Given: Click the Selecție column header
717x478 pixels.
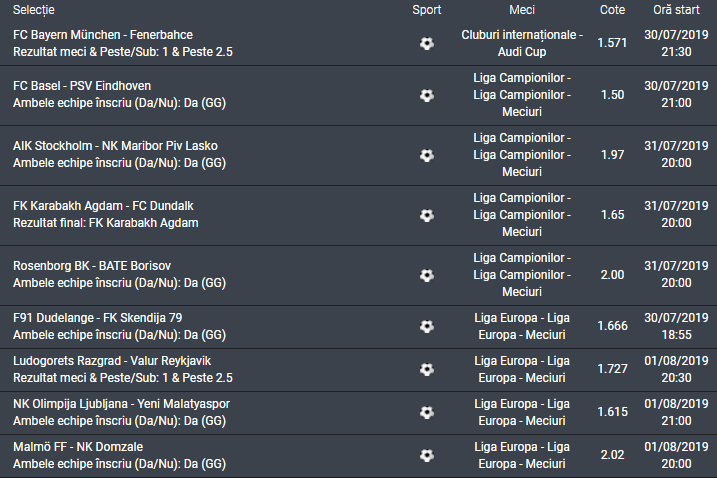Looking at the screenshot, I should click(35, 9).
